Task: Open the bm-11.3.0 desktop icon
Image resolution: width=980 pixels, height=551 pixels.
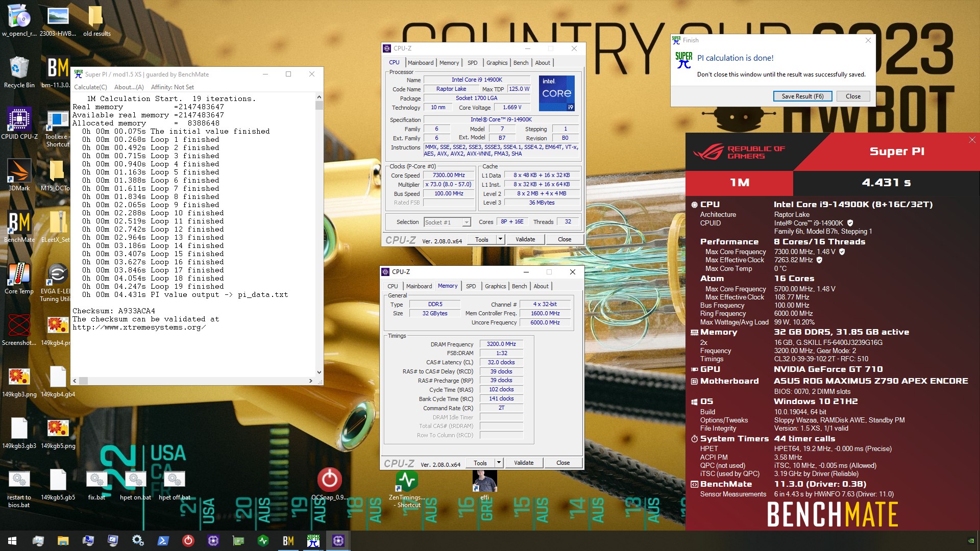Action: click(x=58, y=72)
